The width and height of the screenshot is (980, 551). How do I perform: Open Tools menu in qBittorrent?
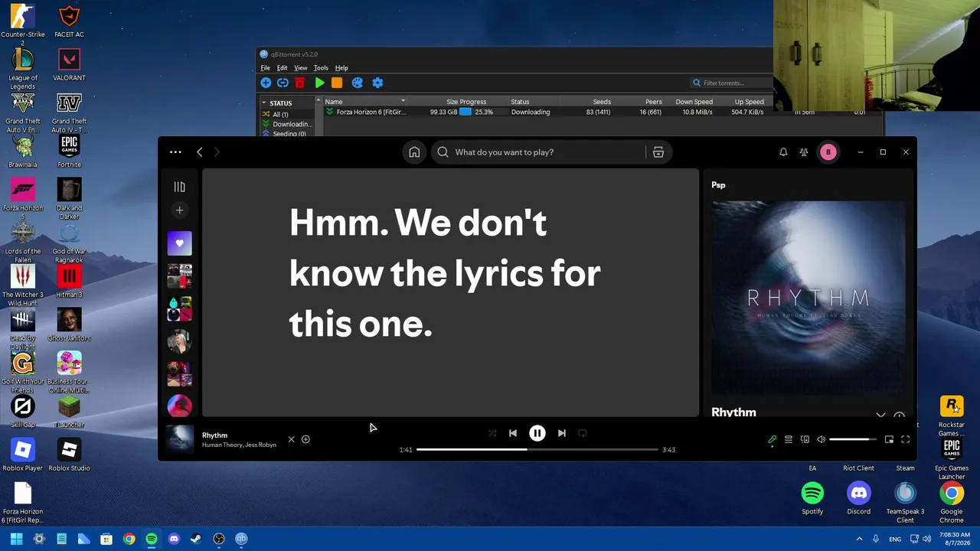(x=321, y=68)
